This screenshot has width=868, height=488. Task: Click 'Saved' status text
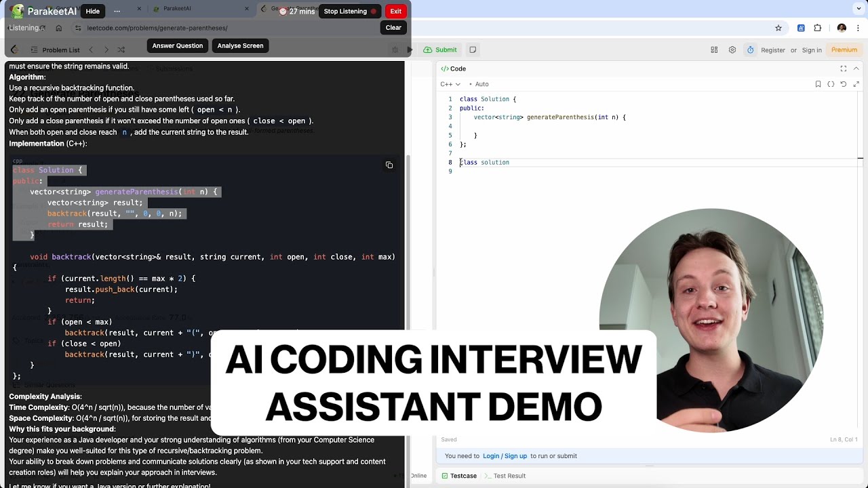tap(449, 440)
